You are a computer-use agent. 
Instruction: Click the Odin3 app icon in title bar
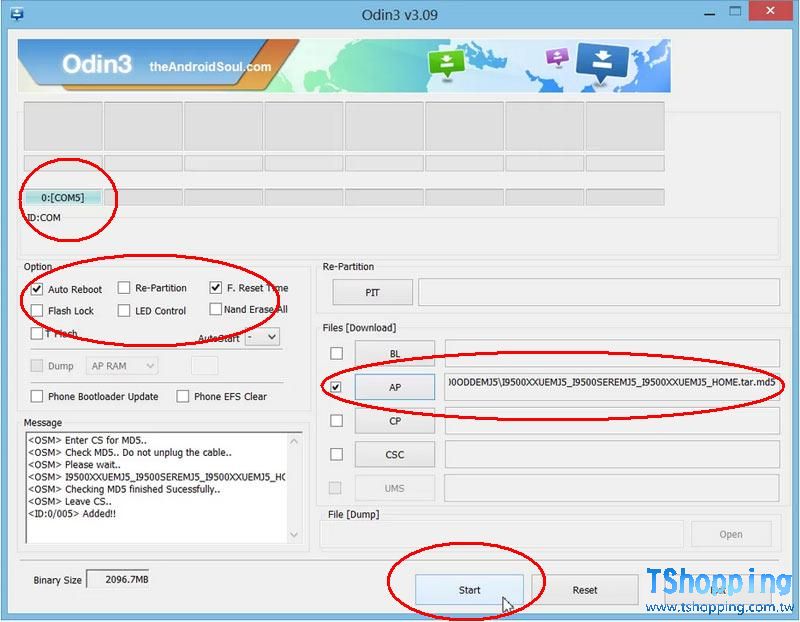pyautogui.click(x=16, y=14)
